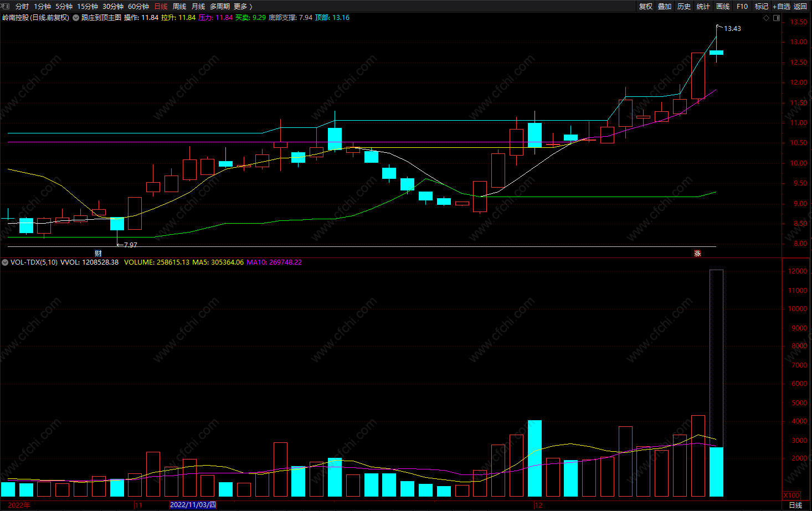The image size is (812, 511).
Task: Click the 日线 label at bottom right
Action: click(x=795, y=505)
